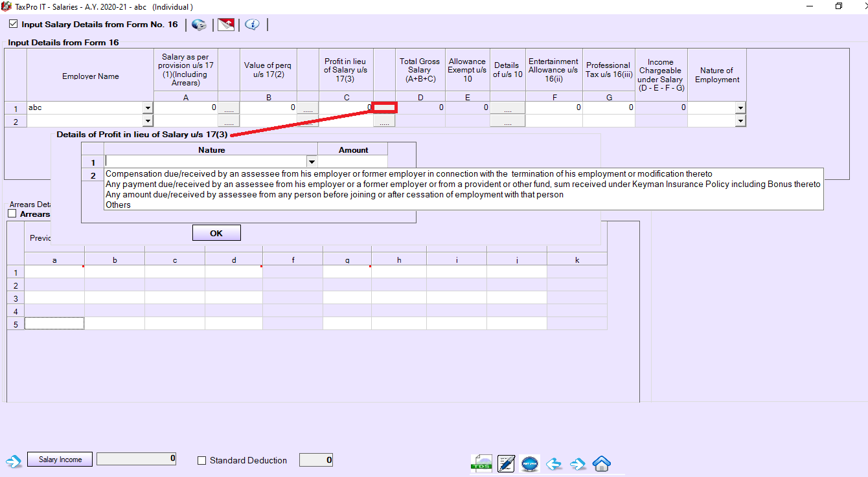Select the Keyman Insurance Policy payment option
The height and width of the screenshot is (477, 868).
pyautogui.click(x=463, y=184)
